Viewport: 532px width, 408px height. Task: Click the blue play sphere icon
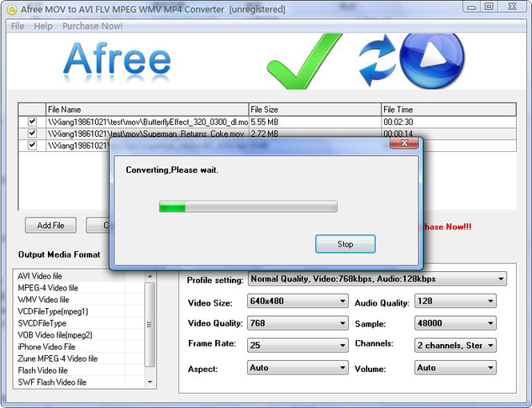point(431,61)
